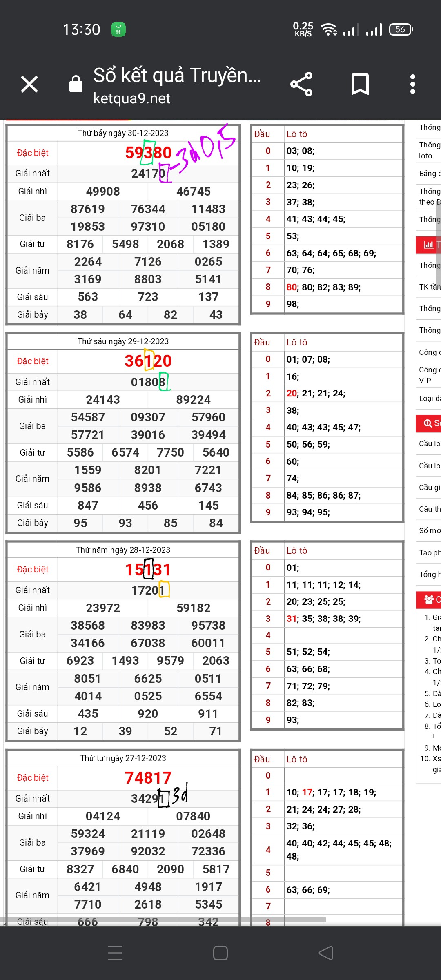Tap third prize number 87619

pos(88,209)
